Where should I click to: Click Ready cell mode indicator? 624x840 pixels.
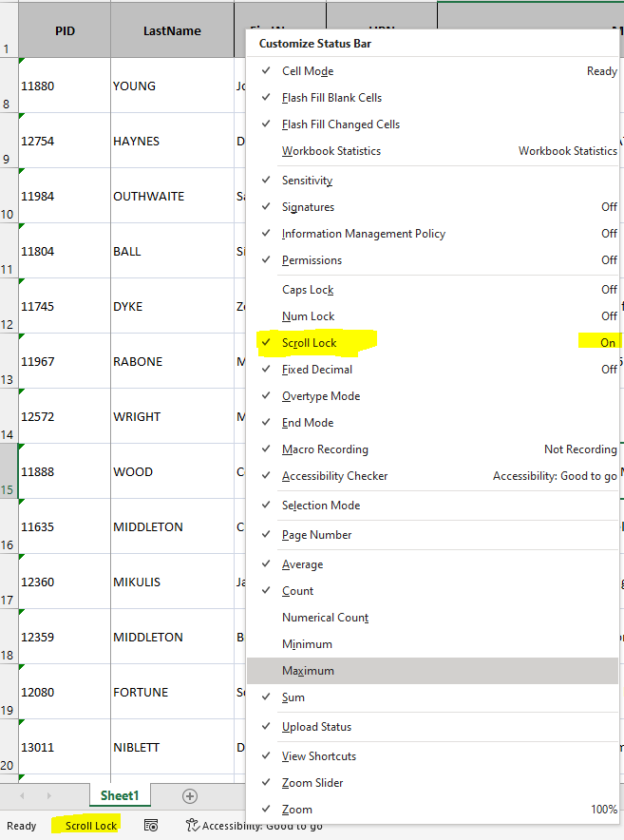[22, 826]
